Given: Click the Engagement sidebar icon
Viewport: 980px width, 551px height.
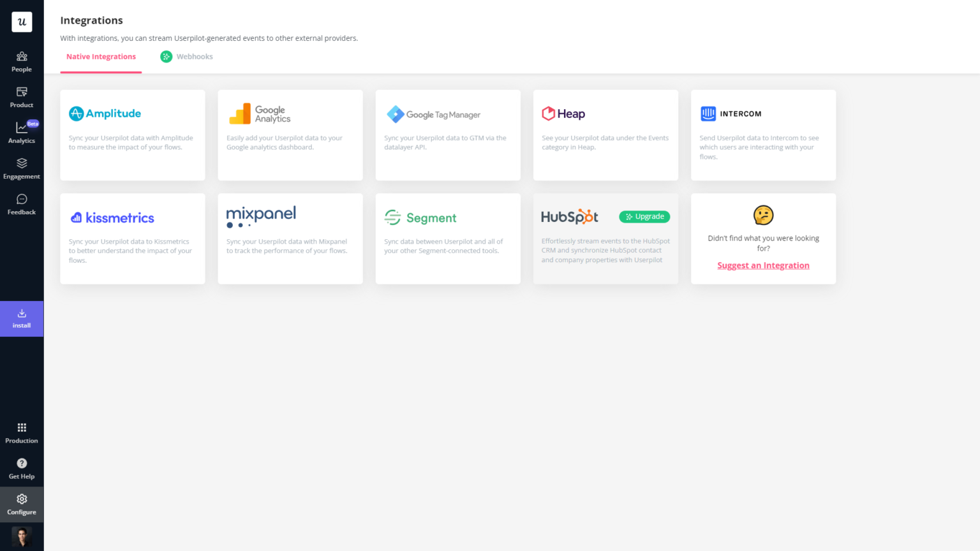Looking at the screenshot, I should [22, 168].
